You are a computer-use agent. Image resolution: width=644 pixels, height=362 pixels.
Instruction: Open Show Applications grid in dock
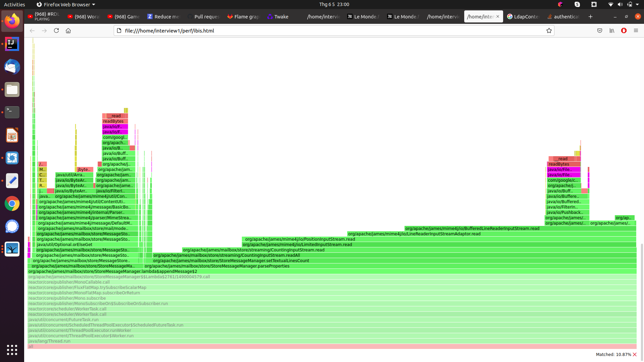pyautogui.click(x=12, y=350)
